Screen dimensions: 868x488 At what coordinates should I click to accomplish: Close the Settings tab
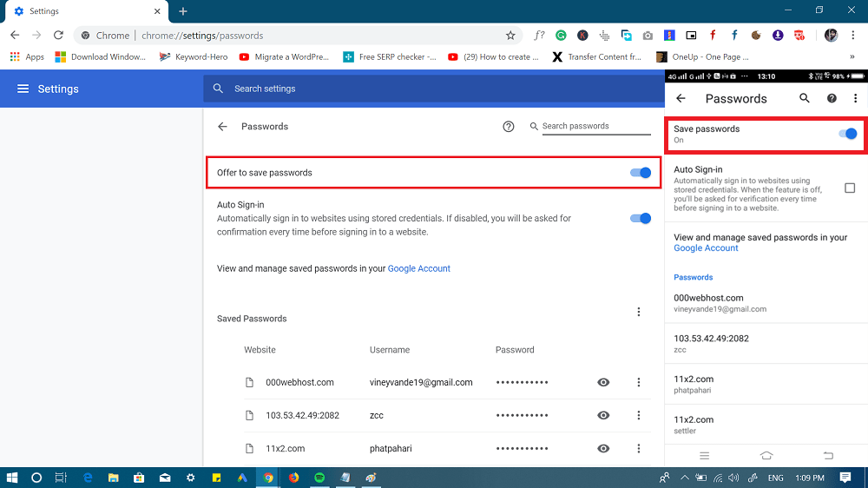pyautogui.click(x=157, y=11)
